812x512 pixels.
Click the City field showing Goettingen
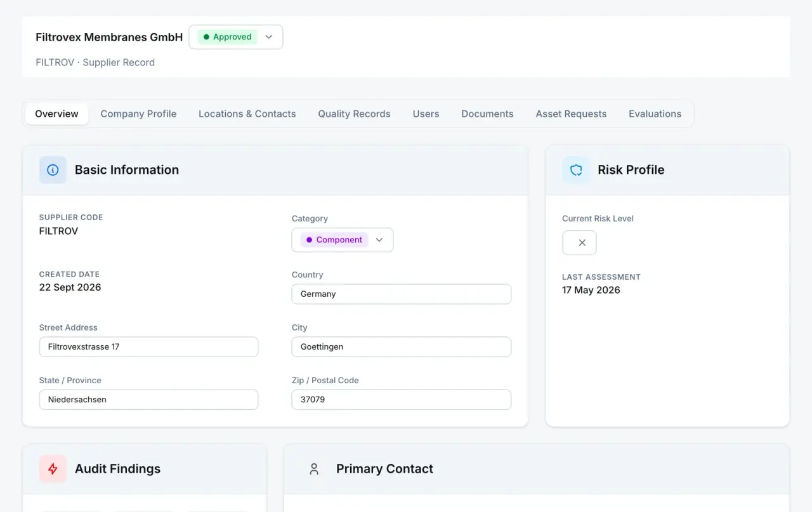point(402,347)
